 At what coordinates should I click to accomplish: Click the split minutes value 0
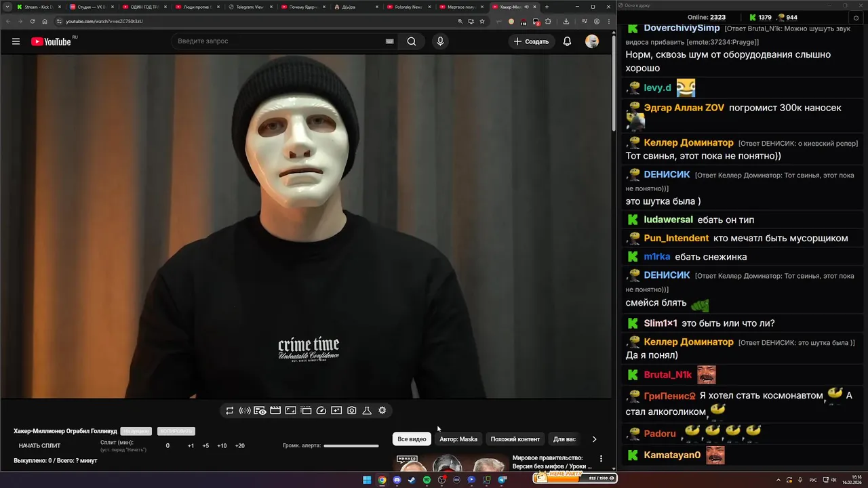click(x=167, y=446)
